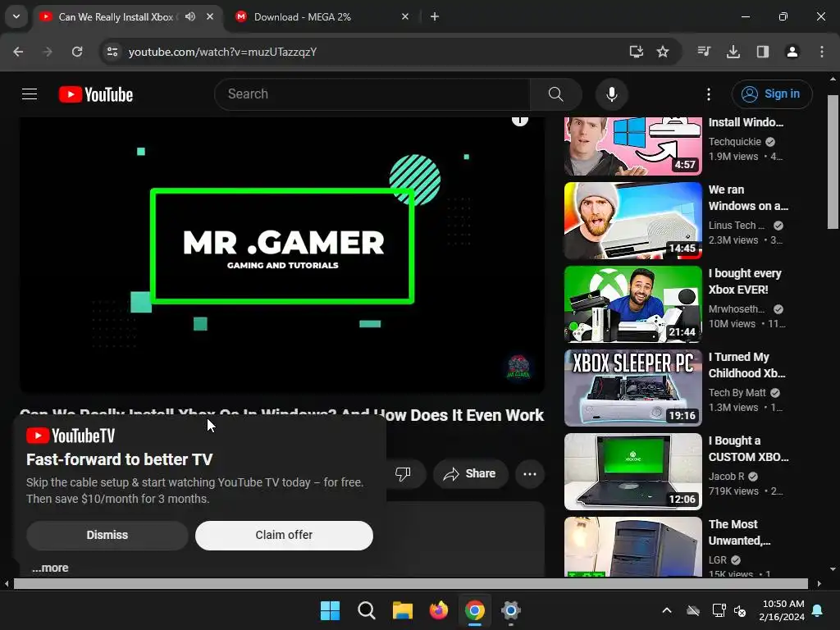
Task: Expand description with ...more
Action: 50,568
